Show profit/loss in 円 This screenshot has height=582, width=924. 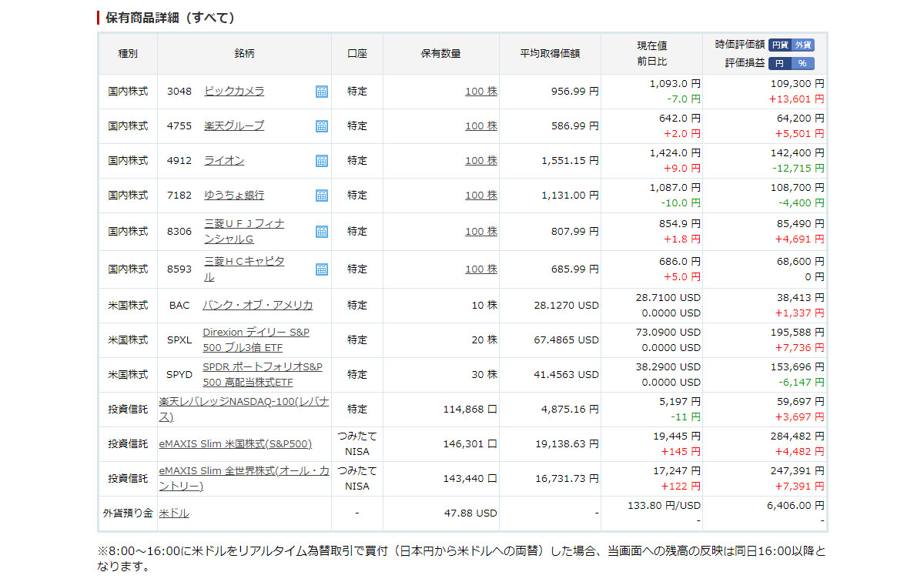[x=780, y=63]
